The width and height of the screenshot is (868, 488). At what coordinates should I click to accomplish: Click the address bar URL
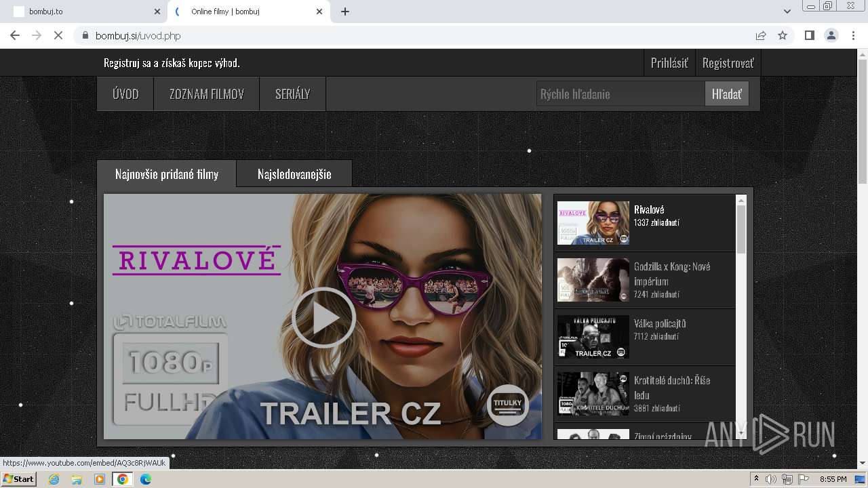point(138,35)
